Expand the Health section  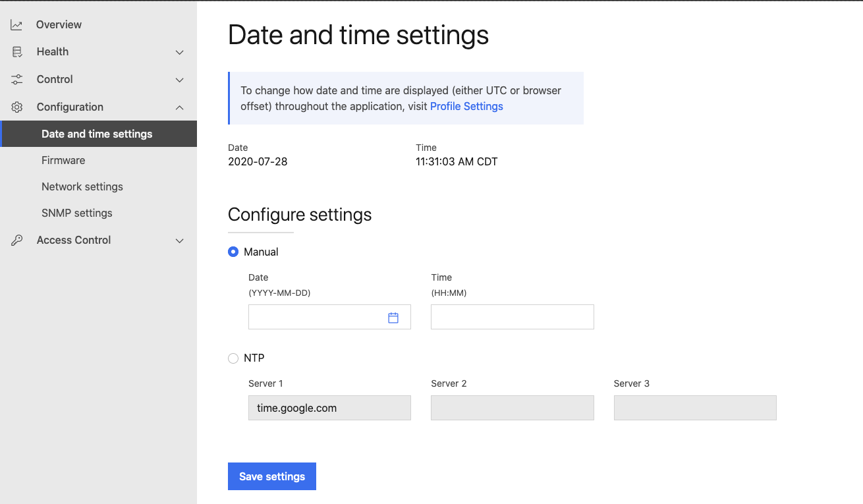point(179,52)
